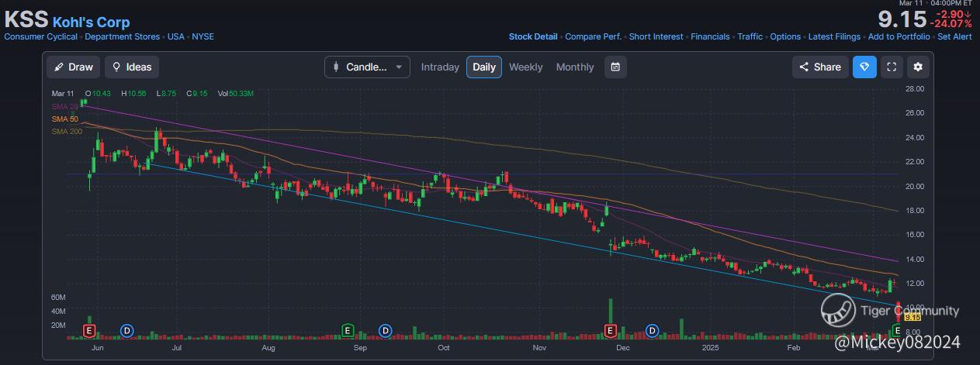
Task: Click the dividend D marker in December
Action: [653, 331]
